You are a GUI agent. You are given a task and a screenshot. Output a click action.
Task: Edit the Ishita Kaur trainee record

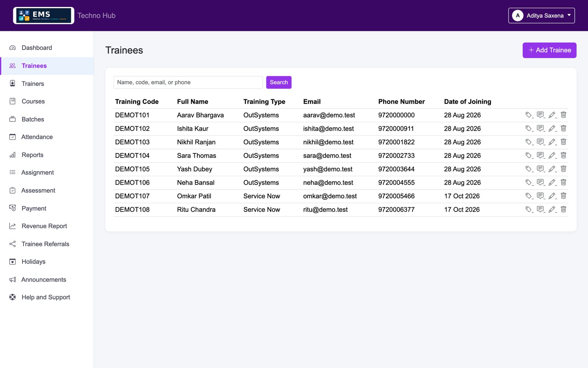[x=552, y=128]
